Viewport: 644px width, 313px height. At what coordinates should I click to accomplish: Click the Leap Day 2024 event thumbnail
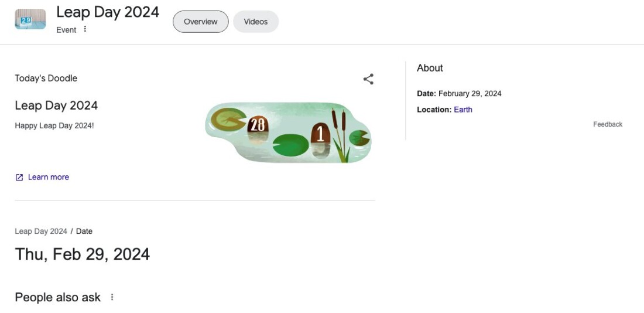30,19
